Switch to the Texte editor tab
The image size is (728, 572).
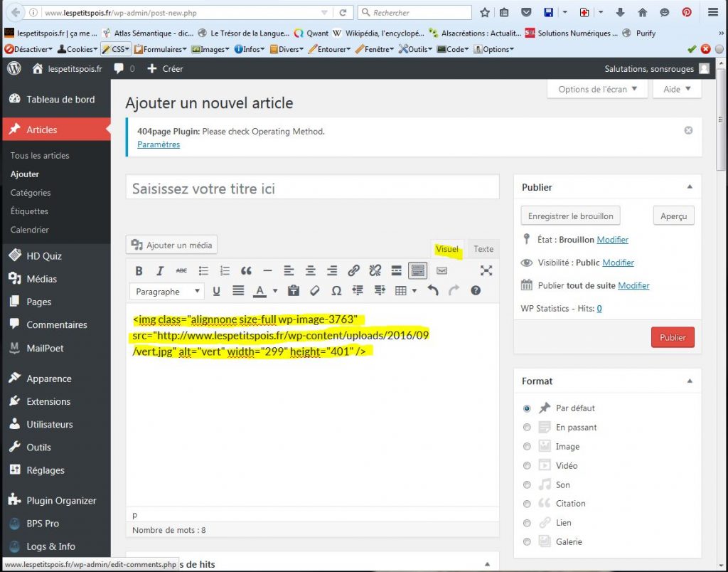pyautogui.click(x=483, y=249)
